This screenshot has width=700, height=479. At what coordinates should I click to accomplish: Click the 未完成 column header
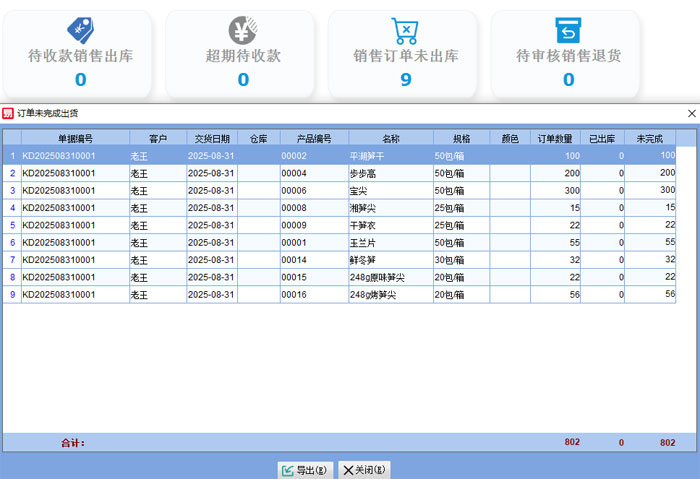pyautogui.click(x=650, y=138)
